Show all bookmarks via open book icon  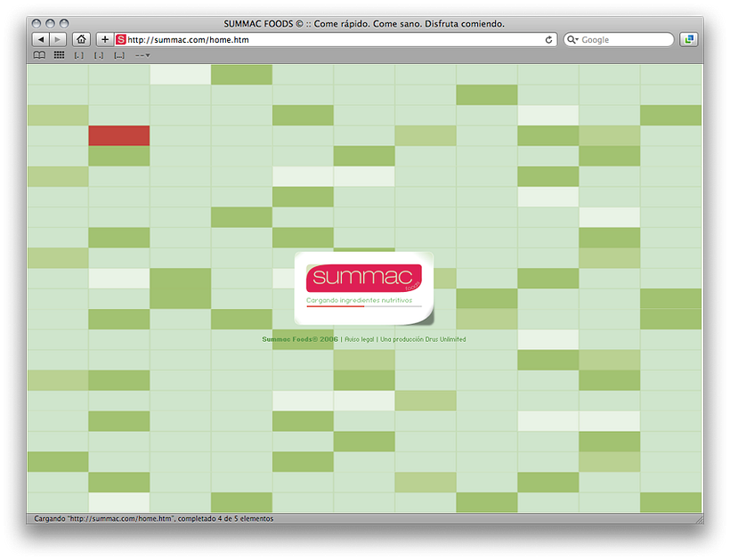point(39,55)
